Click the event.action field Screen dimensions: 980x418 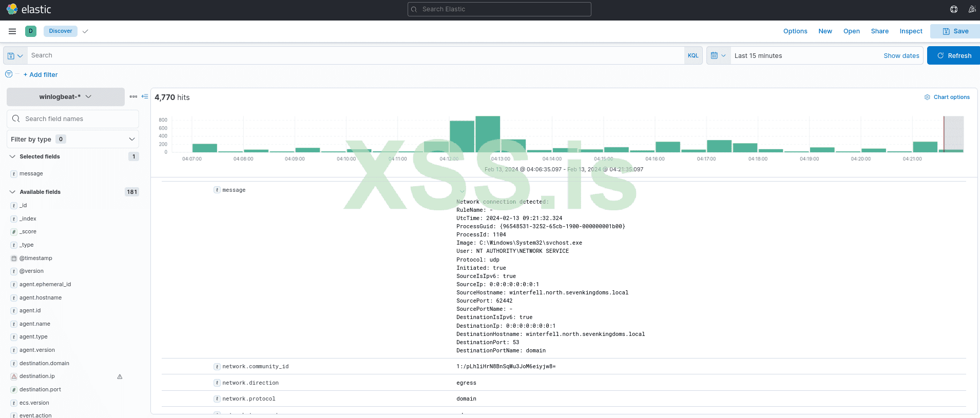point(35,415)
